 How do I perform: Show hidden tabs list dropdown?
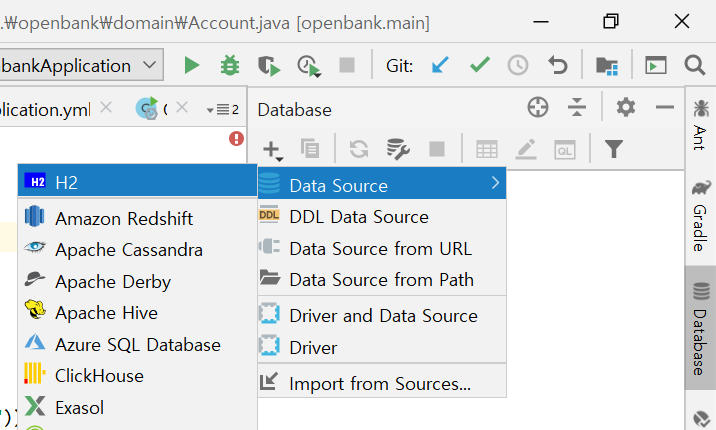click(x=223, y=110)
